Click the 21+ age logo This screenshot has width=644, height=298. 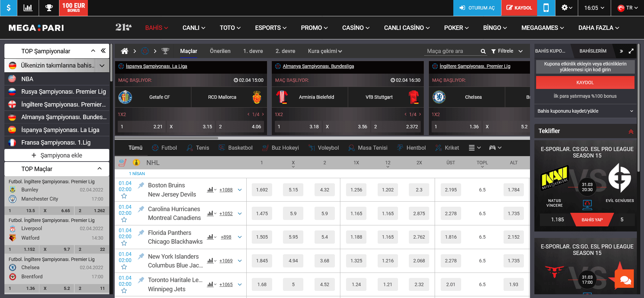123,27
